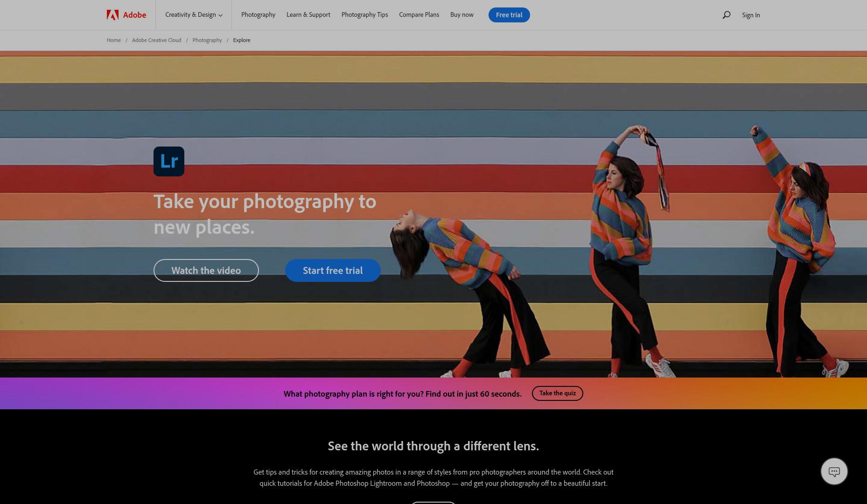Click the Adobe logo icon

(x=112, y=15)
